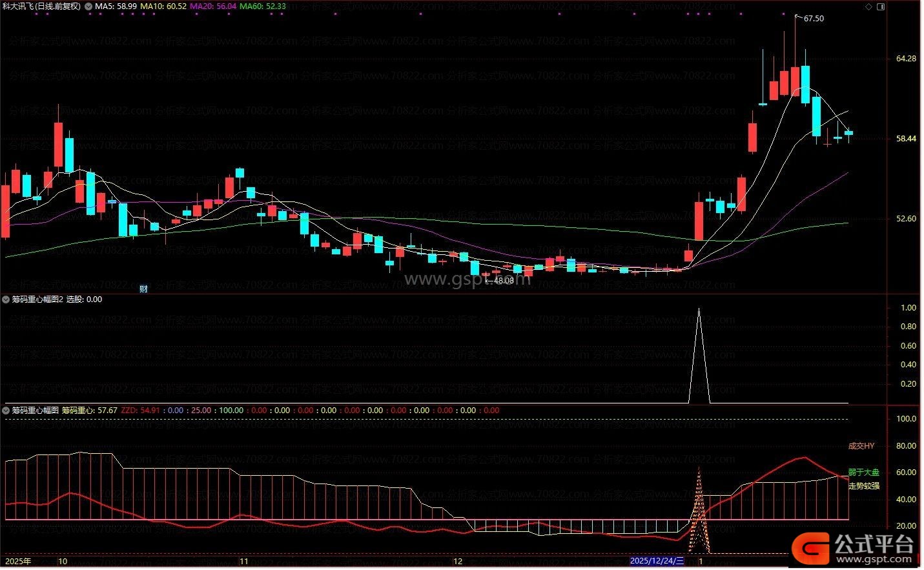Click the 成交HY label in lower panel

(x=861, y=446)
